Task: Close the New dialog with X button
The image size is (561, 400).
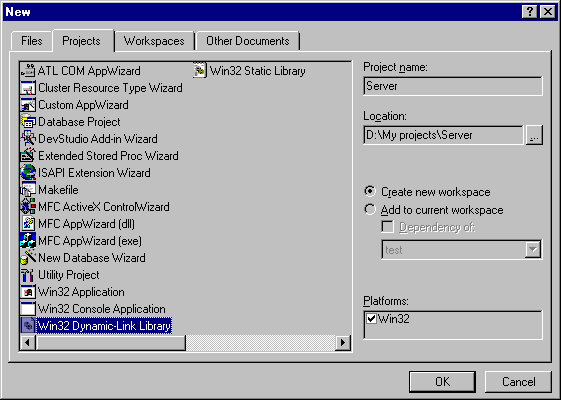Action: [x=548, y=12]
